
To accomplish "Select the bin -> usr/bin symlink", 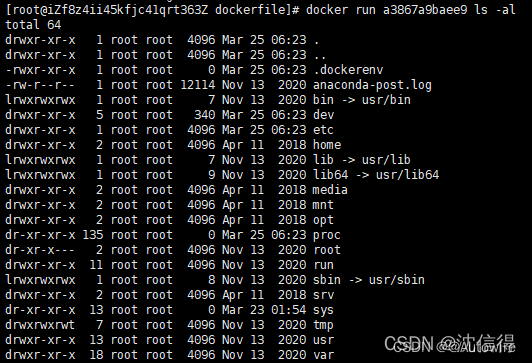I will point(362,100).
